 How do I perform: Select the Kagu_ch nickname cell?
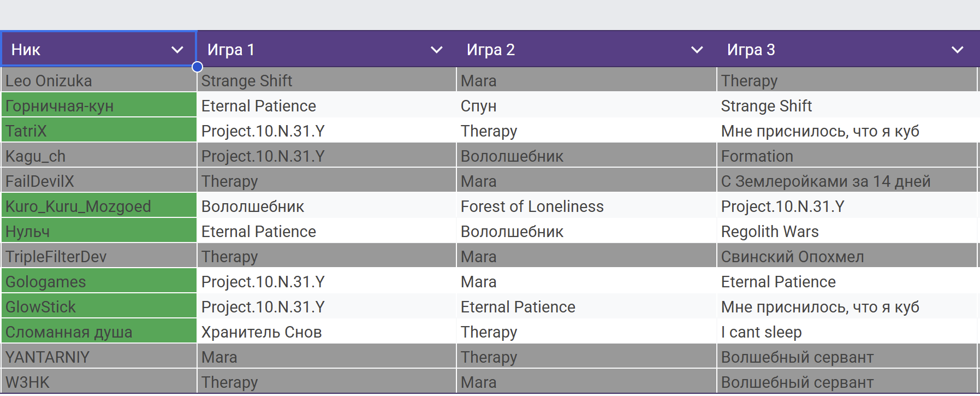(x=98, y=156)
